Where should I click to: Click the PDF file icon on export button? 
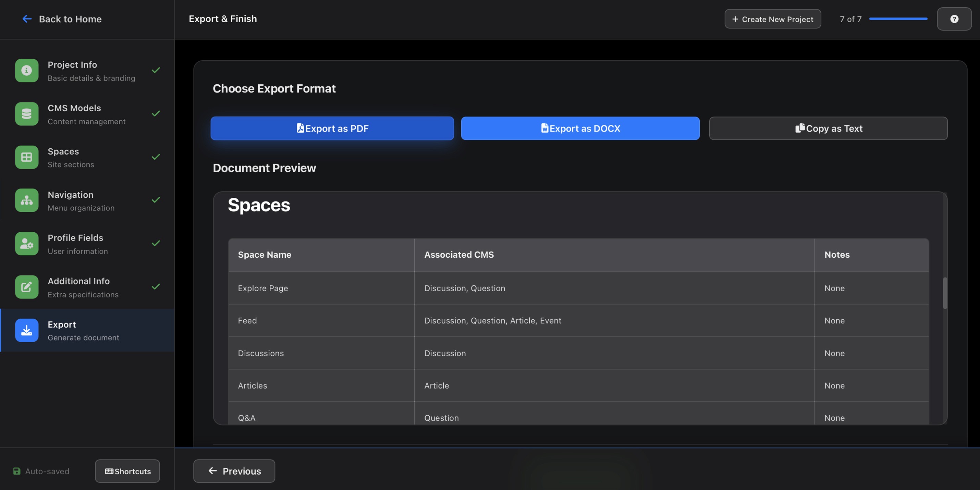pyautogui.click(x=301, y=128)
